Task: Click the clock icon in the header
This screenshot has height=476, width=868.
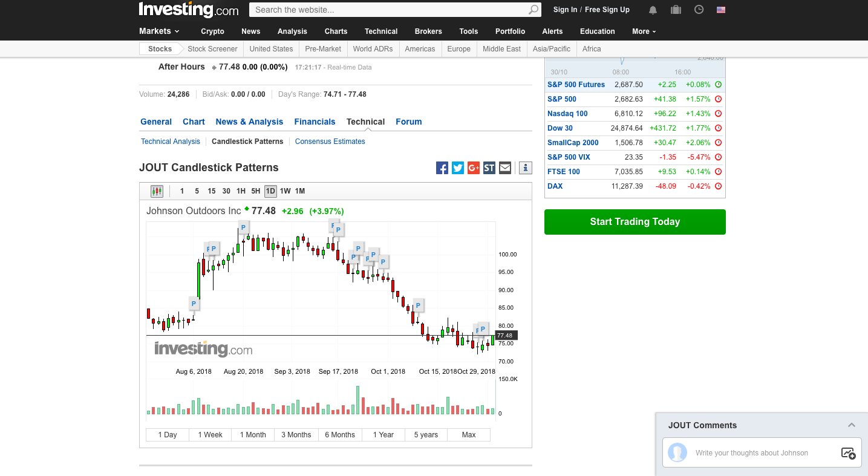Action: 699,10
